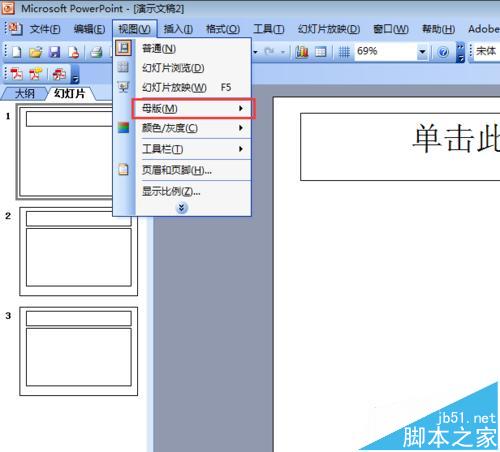Viewport: 500px width, 452px height.
Task: Open the 窗口(W) menu
Action: tap(391, 29)
